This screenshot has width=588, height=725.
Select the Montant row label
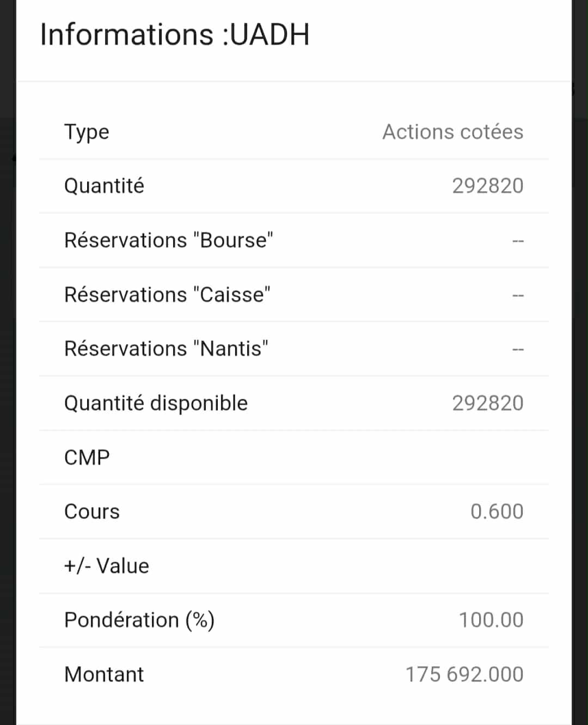click(104, 674)
